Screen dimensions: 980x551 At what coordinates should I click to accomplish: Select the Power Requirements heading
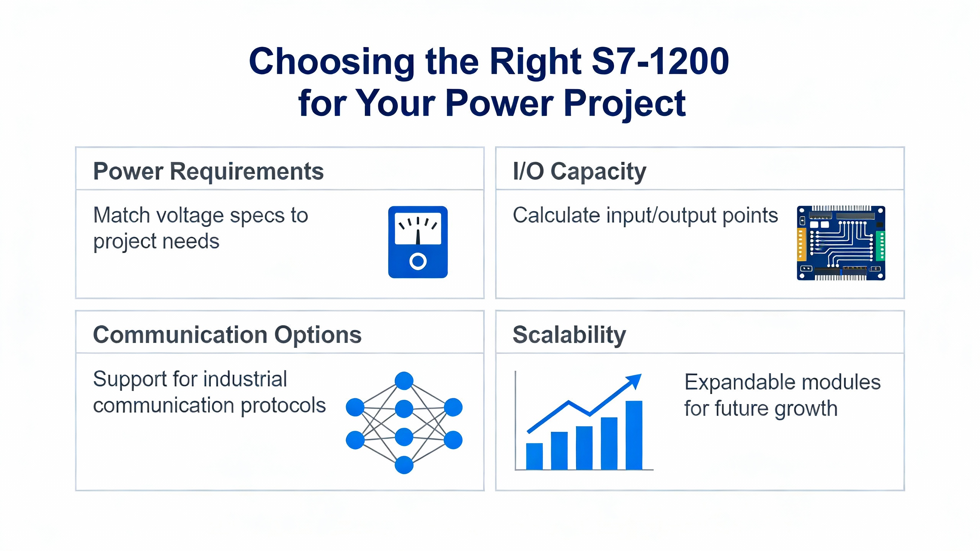[x=208, y=171]
